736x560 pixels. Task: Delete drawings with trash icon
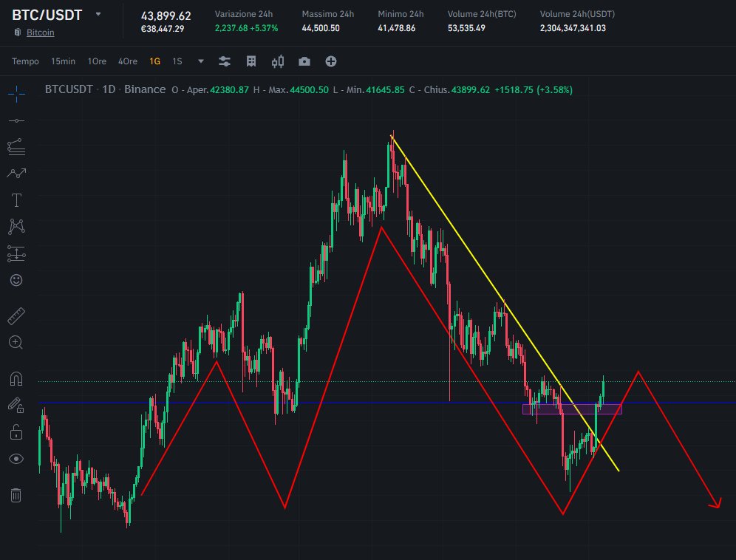coord(16,495)
